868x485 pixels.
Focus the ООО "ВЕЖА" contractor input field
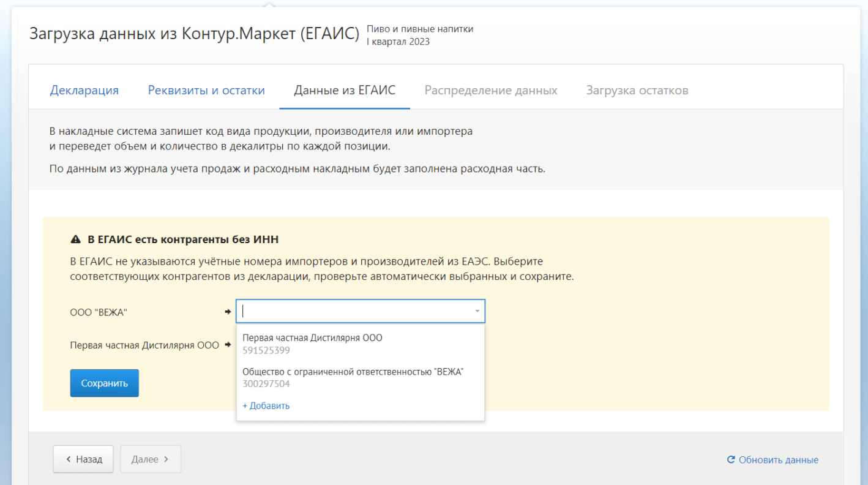click(x=361, y=311)
